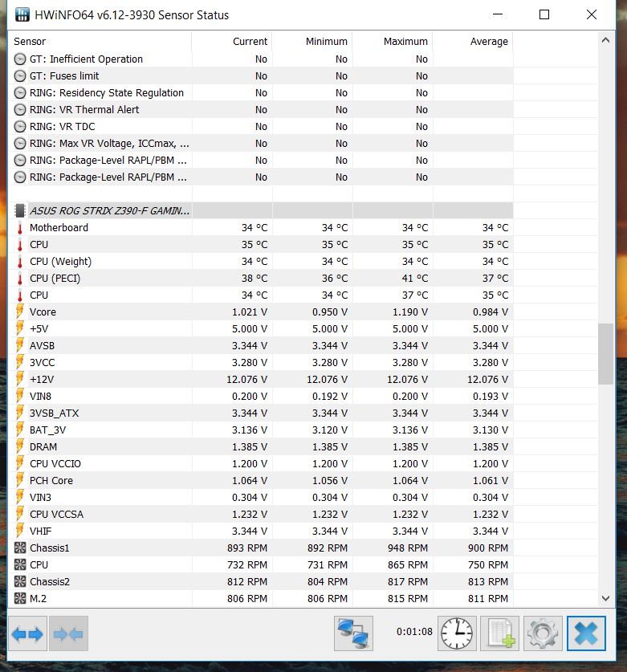627x672 pixels.
Task: Click the CPU (PECI) thermometer icon
Action: coord(20,278)
